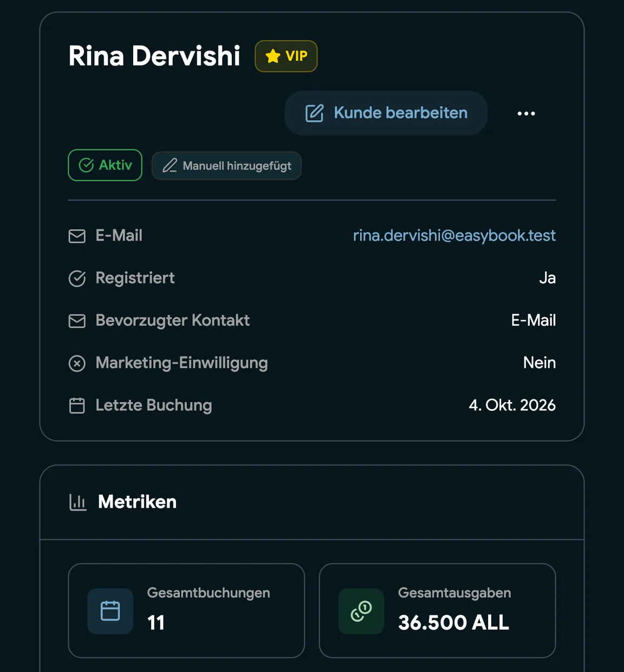Select the Gesamtausgaben metric card
Viewport: 624px width, 672px height.
coord(438,611)
